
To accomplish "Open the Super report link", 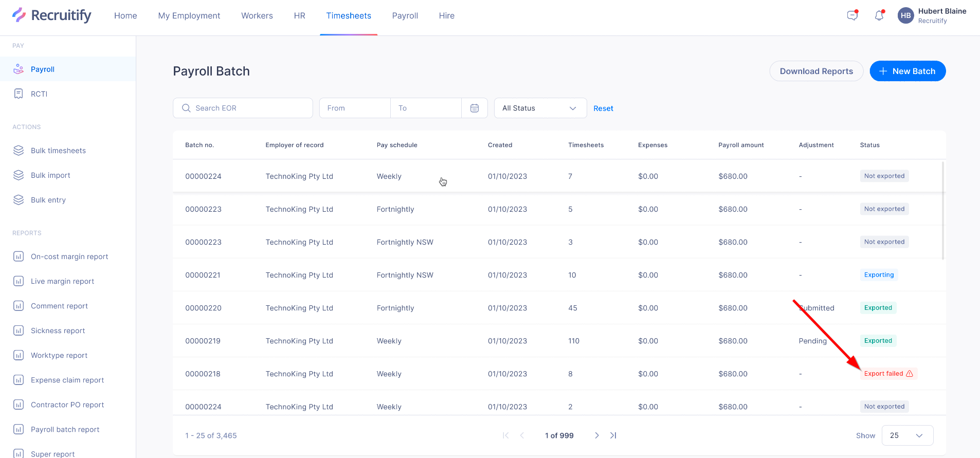I will pos(52,454).
